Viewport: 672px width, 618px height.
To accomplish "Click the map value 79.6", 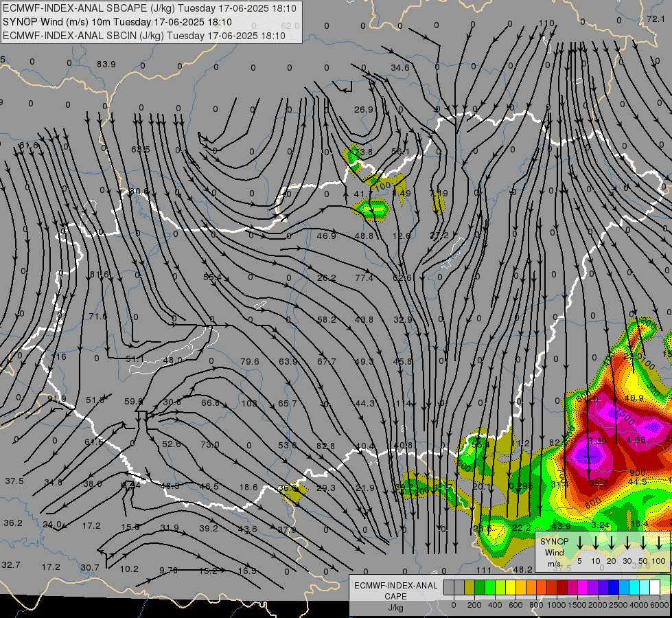I will coord(249,362).
